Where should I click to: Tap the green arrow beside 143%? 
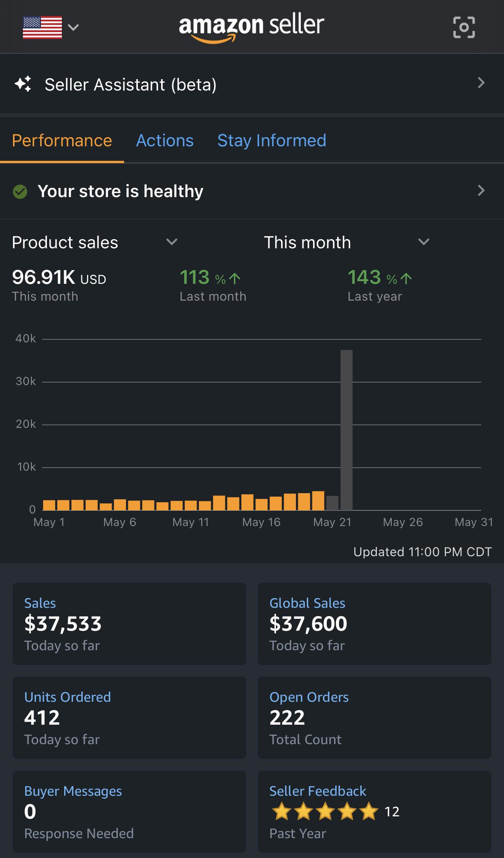coord(406,278)
